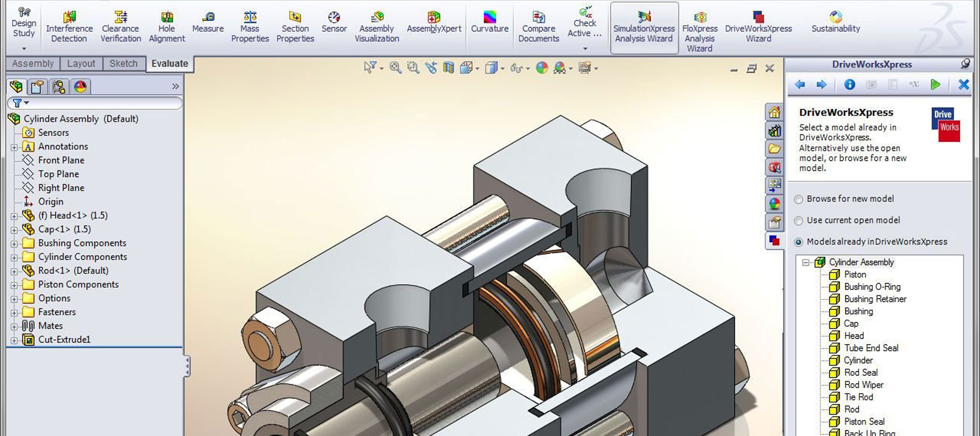
Task: Open the ConfigurationManager tab icon
Action: (59, 87)
